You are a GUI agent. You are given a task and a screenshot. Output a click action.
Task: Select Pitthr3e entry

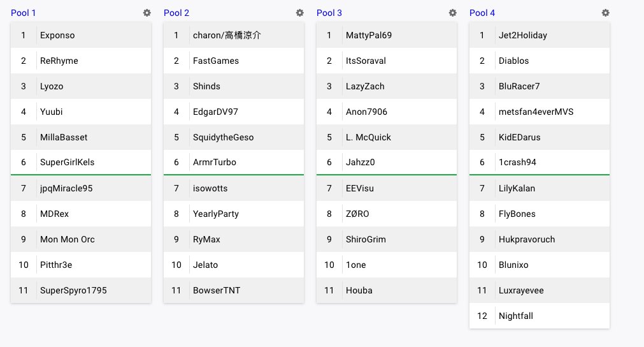click(81, 265)
